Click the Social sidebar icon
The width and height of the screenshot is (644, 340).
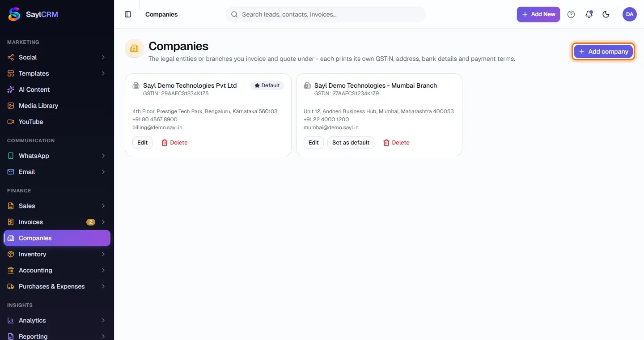coord(11,57)
